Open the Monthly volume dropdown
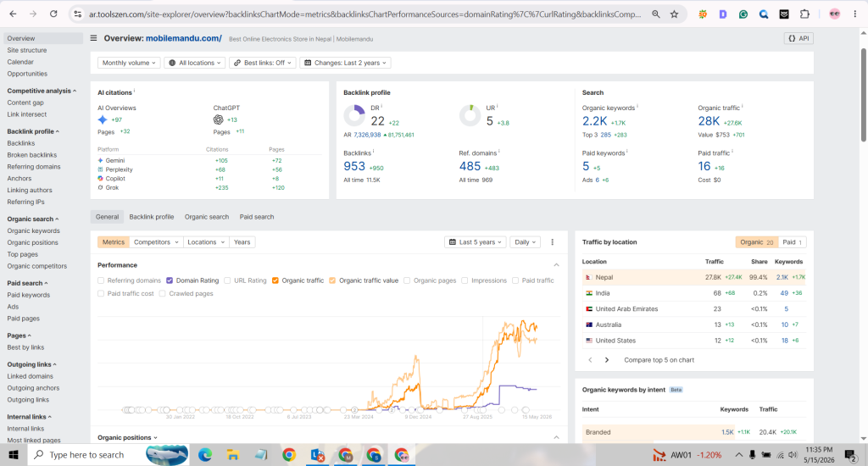Viewport: 868px width, 466px height. point(129,63)
